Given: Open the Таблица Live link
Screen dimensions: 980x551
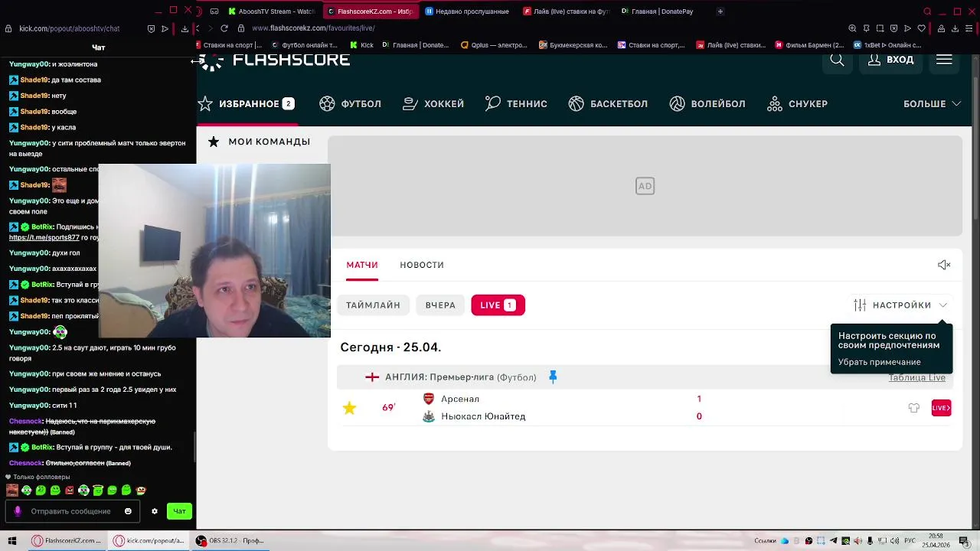Looking at the screenshot, I should pyautogui.click(x=916, y=378).
